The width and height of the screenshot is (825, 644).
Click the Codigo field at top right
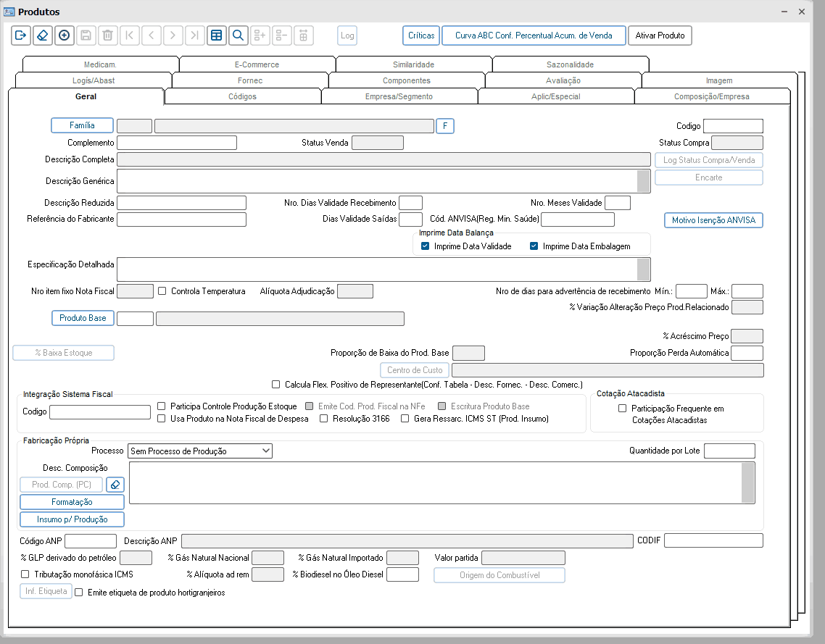point(733,126)
